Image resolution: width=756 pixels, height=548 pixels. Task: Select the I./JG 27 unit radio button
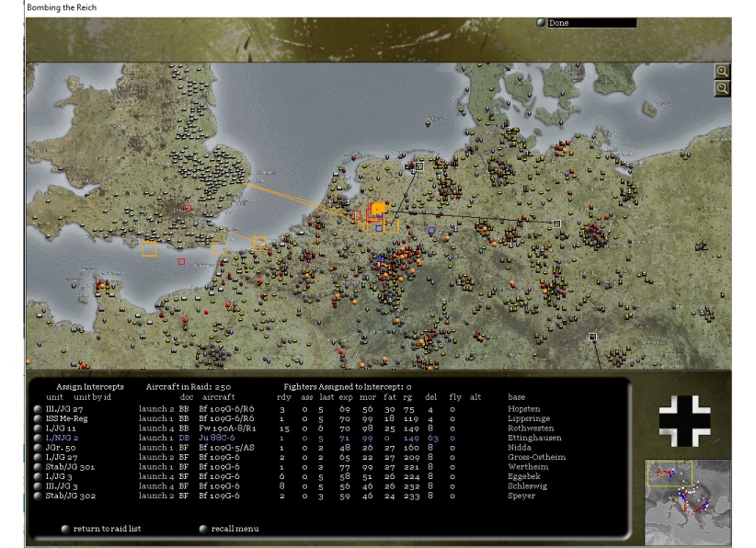click(x=38, y=457)
